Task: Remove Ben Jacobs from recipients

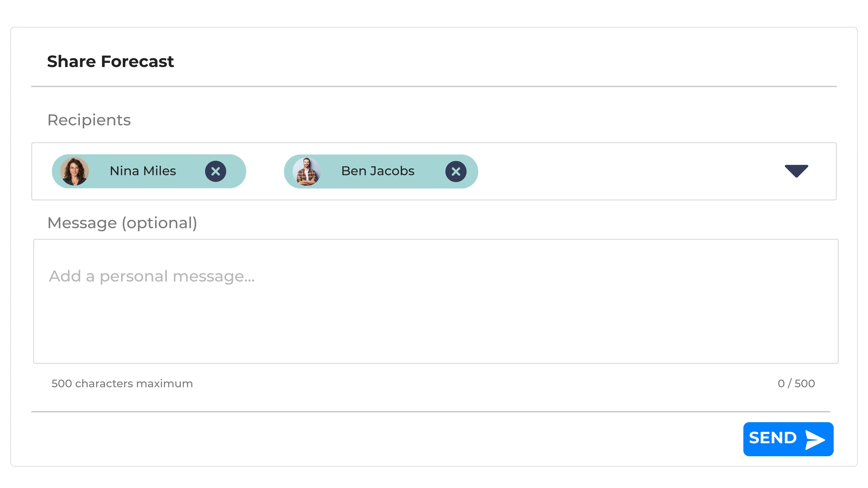Action: 456,171
